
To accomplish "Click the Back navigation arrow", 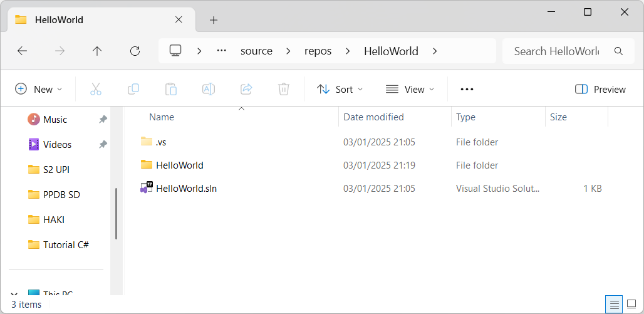I will (x=23, y=51).
